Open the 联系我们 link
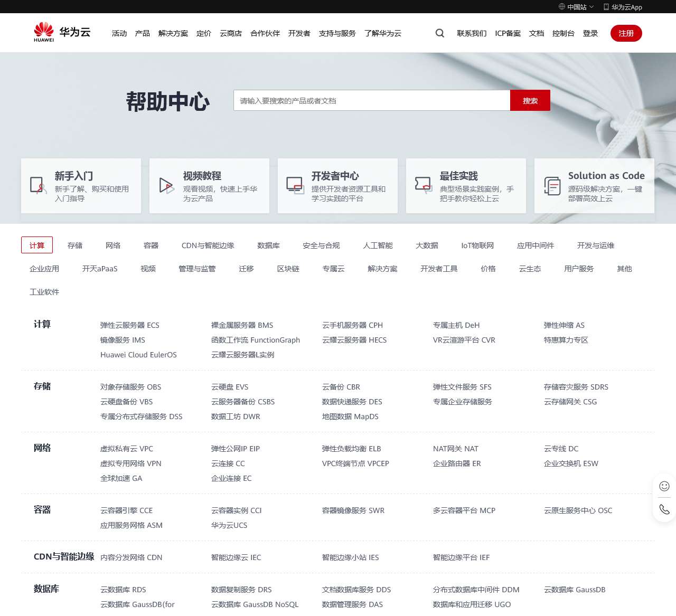This screenshot has height=616, width=676. coord(472,33)
